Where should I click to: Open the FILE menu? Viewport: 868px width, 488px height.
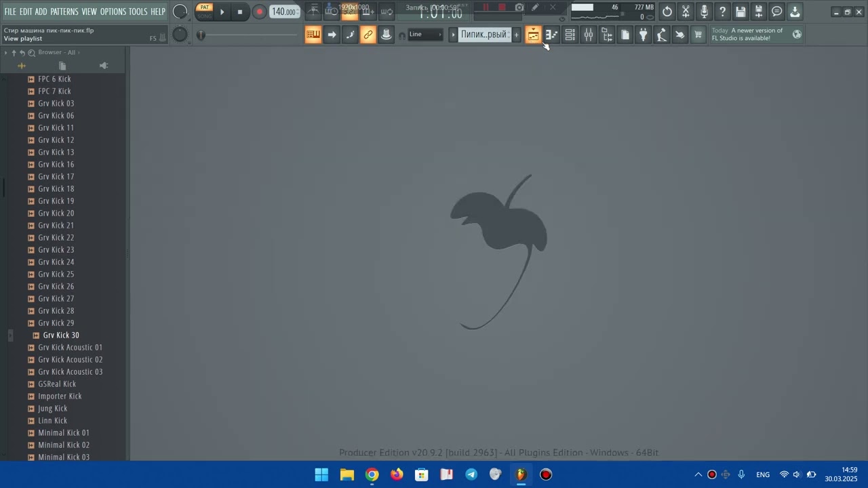click(10, 12)
